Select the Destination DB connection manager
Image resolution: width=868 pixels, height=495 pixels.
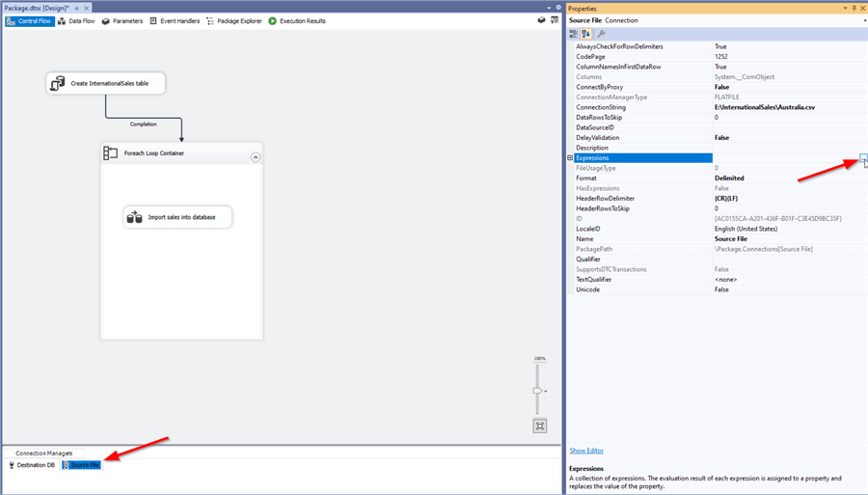pos(32,465)
